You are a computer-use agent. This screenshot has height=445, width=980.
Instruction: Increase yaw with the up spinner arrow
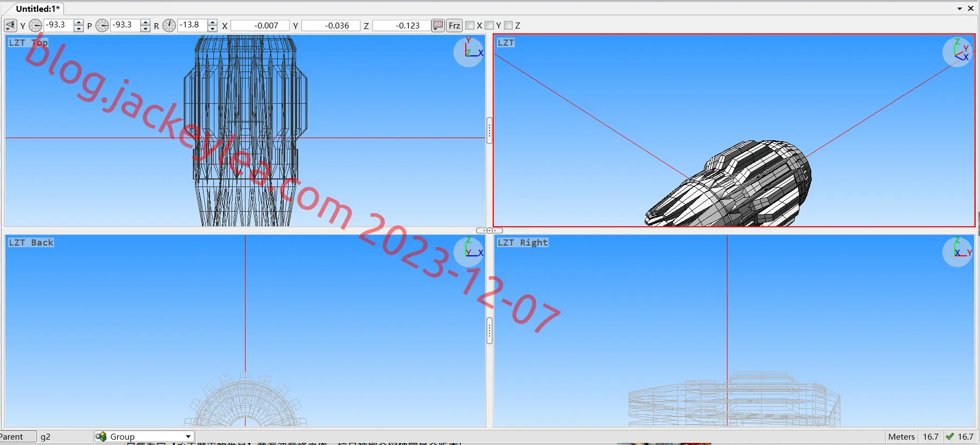(x=78, y=22)
